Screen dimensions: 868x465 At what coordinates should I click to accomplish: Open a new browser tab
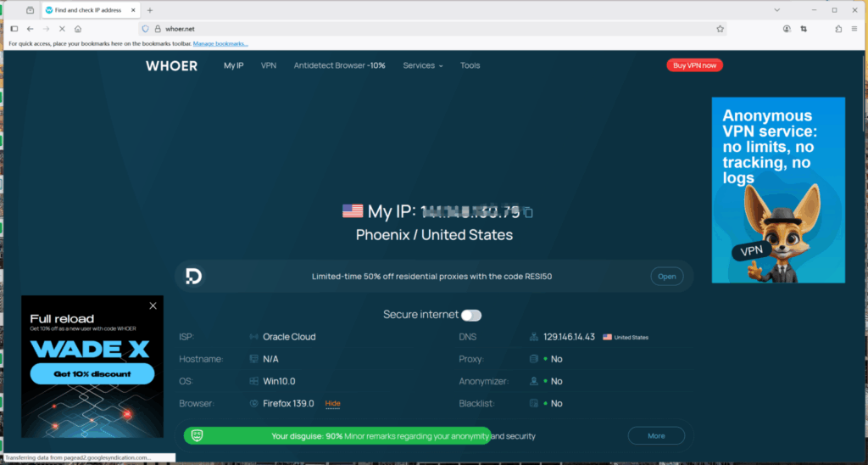point(149,10)
